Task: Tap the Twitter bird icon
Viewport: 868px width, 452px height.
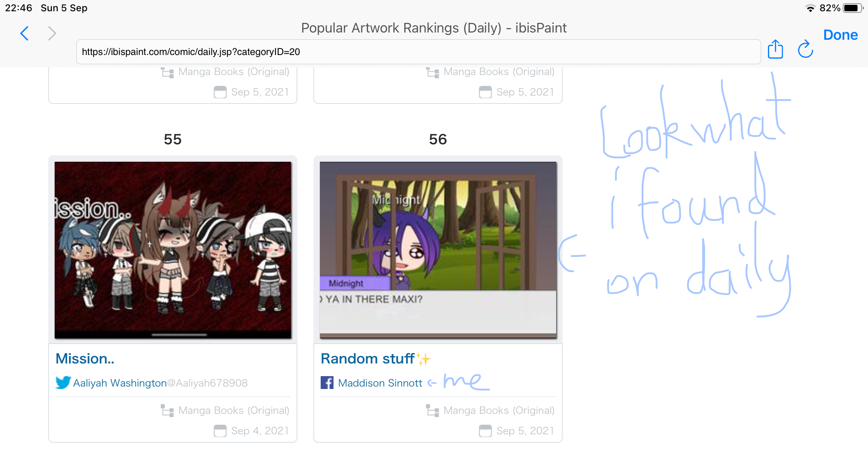Action: tap(63, 383)
